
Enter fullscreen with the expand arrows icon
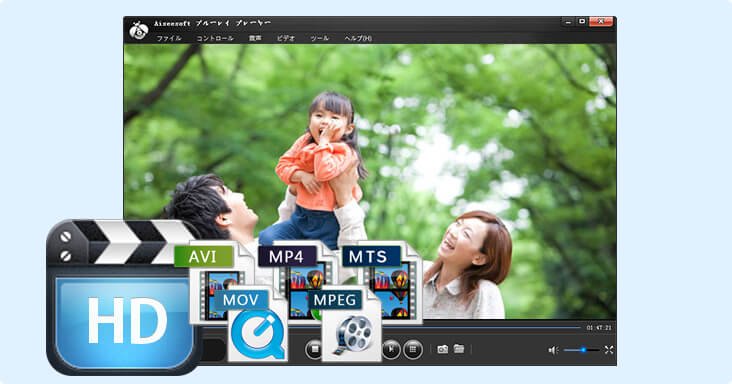click(609, 349)
